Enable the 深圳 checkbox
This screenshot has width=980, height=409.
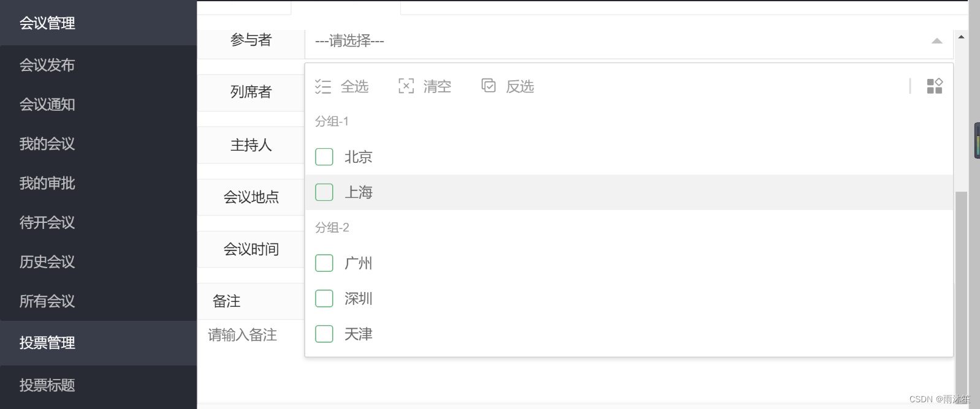point(324,299)
